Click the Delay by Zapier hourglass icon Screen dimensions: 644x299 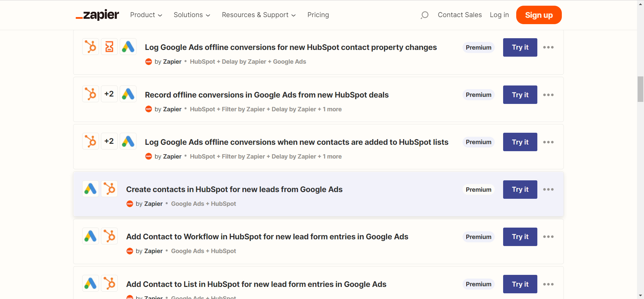[109, 47]
